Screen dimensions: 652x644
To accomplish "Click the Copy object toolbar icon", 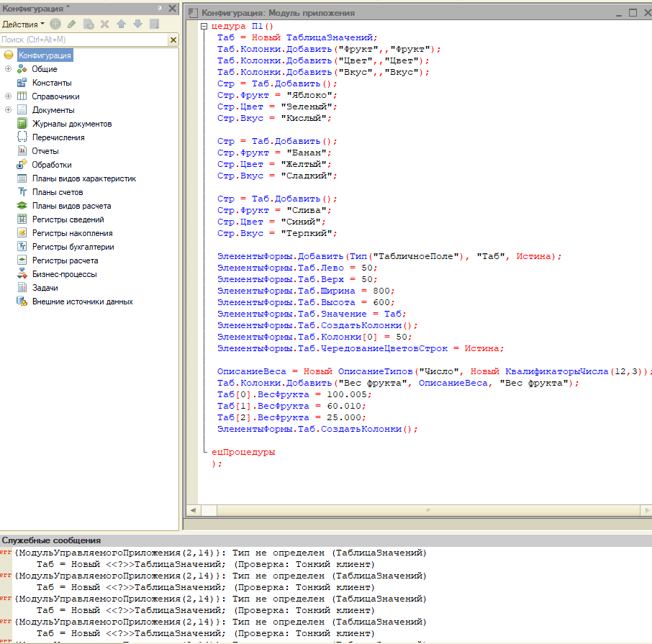I will pos(89,24).
